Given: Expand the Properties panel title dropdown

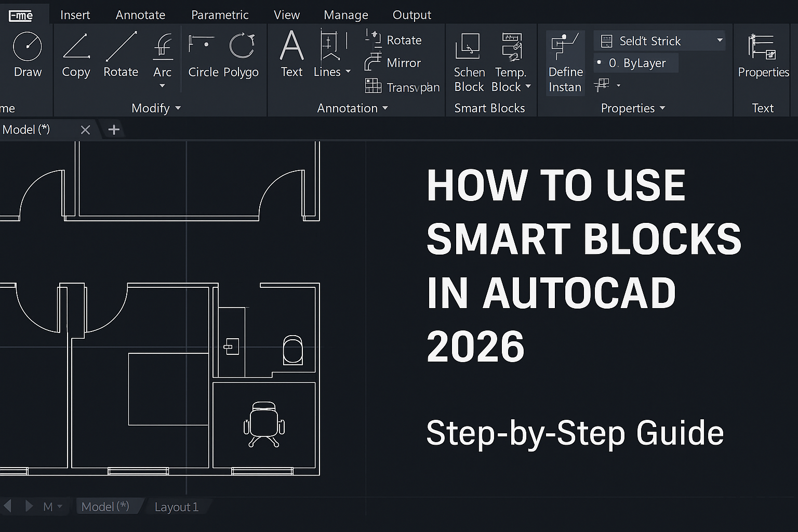Looking at the screenshot, I should click(x=662, y=108).
